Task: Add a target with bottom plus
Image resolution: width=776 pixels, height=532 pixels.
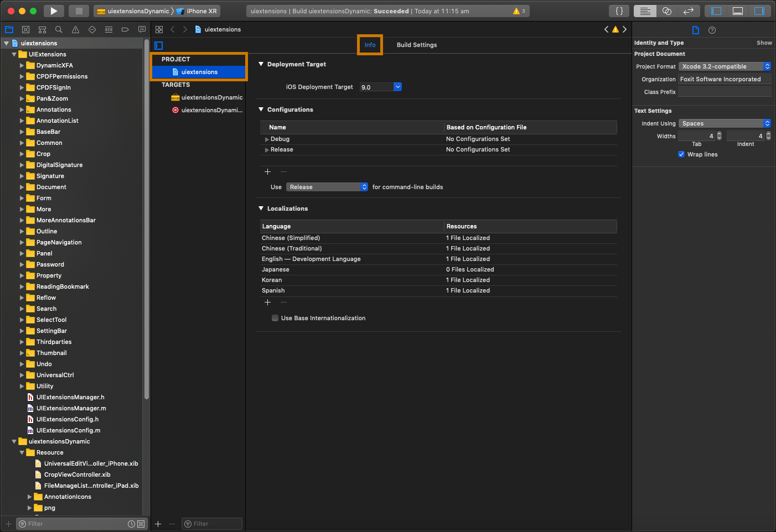Action: pyautogui.click(x=158, y=524)
